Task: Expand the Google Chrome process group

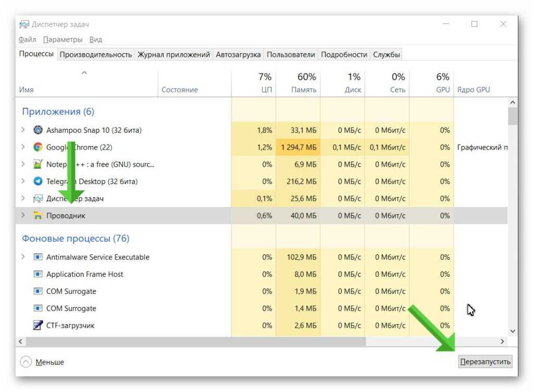Action: (x=23, y=147)
